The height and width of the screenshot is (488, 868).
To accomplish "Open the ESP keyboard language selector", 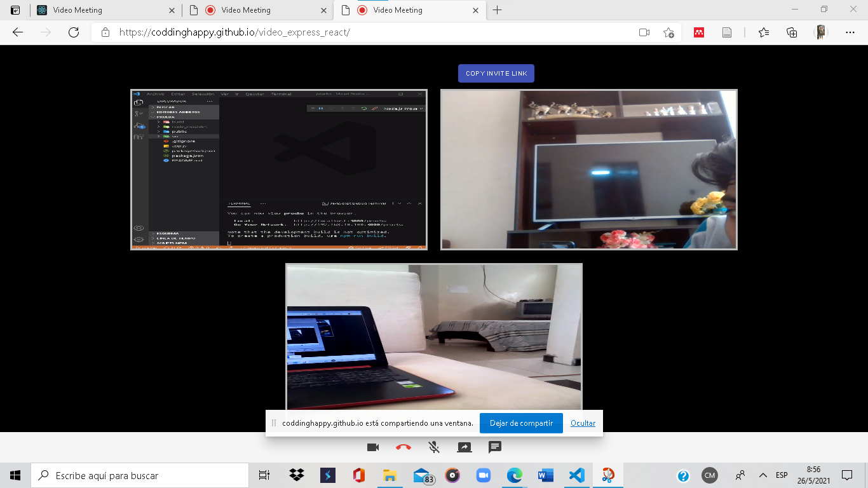I will coord(781,475).
